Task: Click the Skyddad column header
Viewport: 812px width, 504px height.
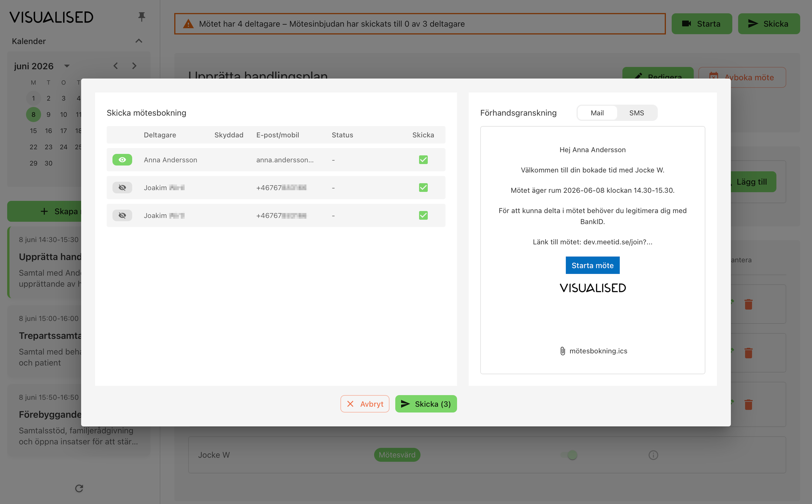Action: pos(229,135)
